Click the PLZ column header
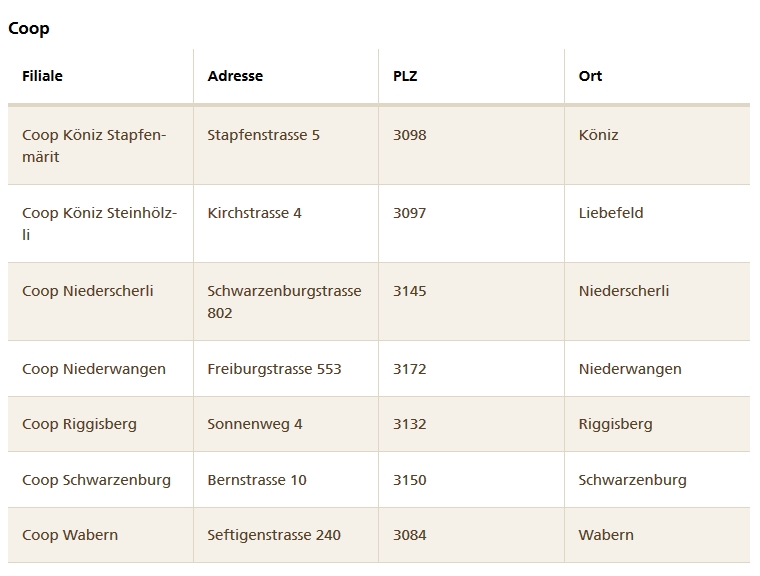The height and width of the screenshot is (576, 760). tap(405, 76)
